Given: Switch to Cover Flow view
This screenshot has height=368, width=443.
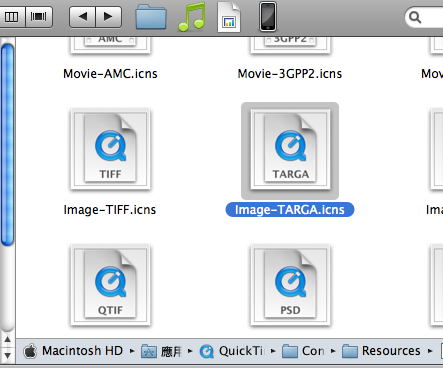Looking at the screenshot, I should (x=39, y=17).
